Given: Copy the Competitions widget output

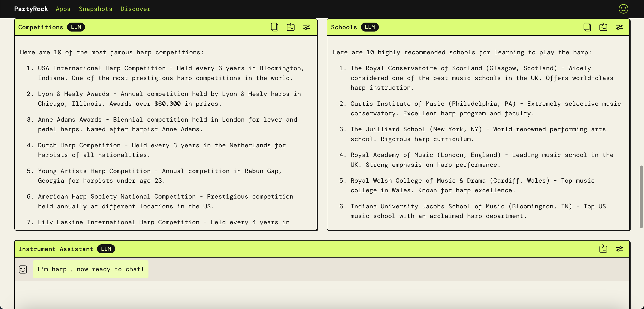Looking at the screenshot, I should tap(274, 27).
